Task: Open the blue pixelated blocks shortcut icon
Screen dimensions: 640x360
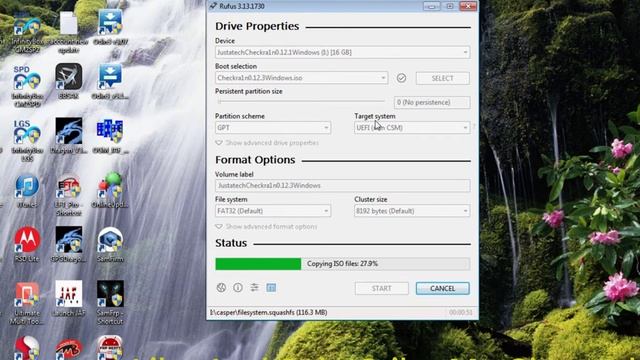Action: click(110, 136)
